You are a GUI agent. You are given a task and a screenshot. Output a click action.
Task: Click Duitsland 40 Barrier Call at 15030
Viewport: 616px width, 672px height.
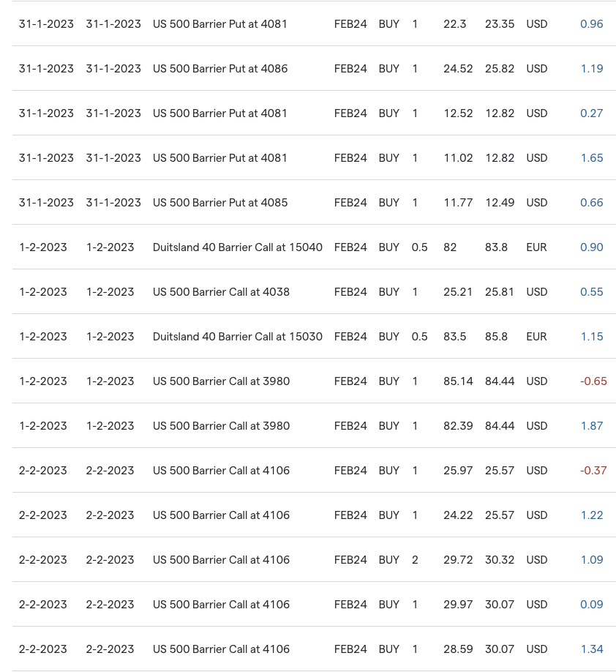237,337
